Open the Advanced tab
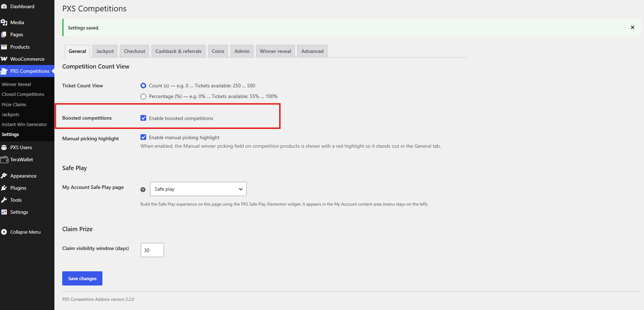The width and height of the screenshot is (644, 310). tap(313, 51)
